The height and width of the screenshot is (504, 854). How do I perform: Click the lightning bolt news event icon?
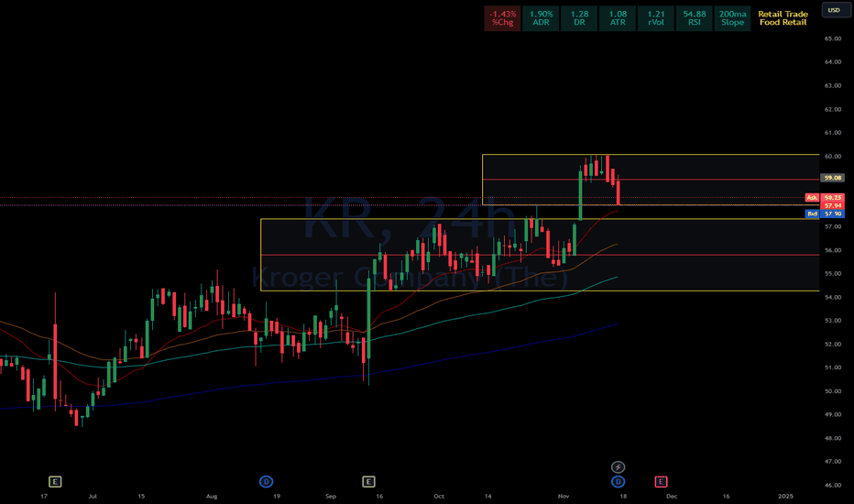click(618, 467)
